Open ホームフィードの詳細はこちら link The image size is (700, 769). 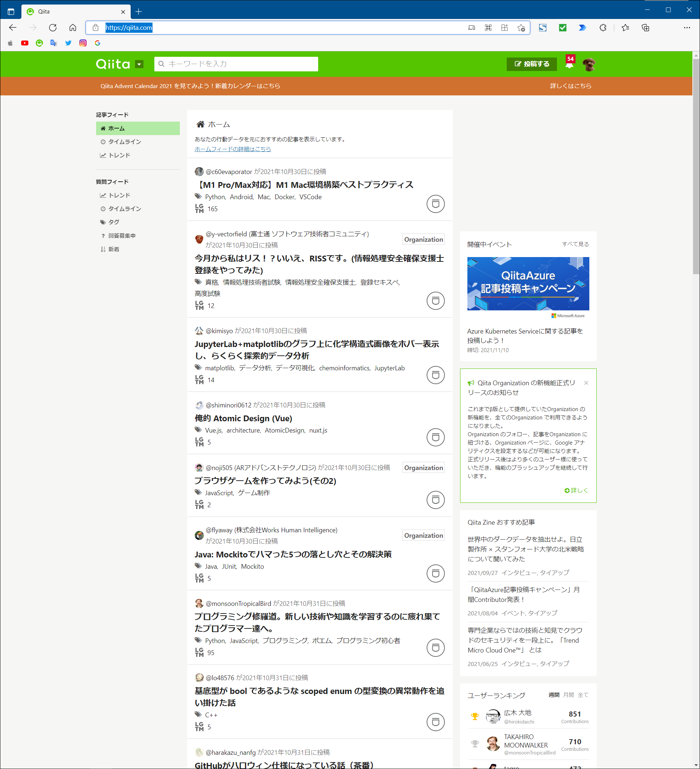point(233,149)
